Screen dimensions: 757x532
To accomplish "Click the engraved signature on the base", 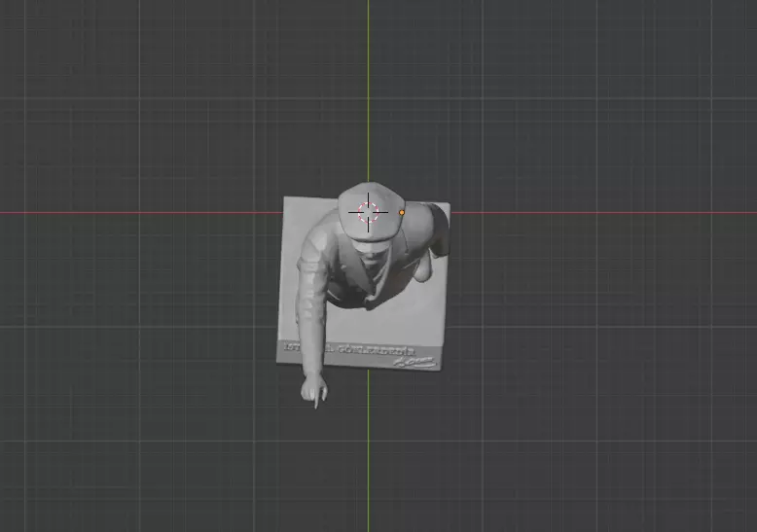I will [x=415, y=362].
